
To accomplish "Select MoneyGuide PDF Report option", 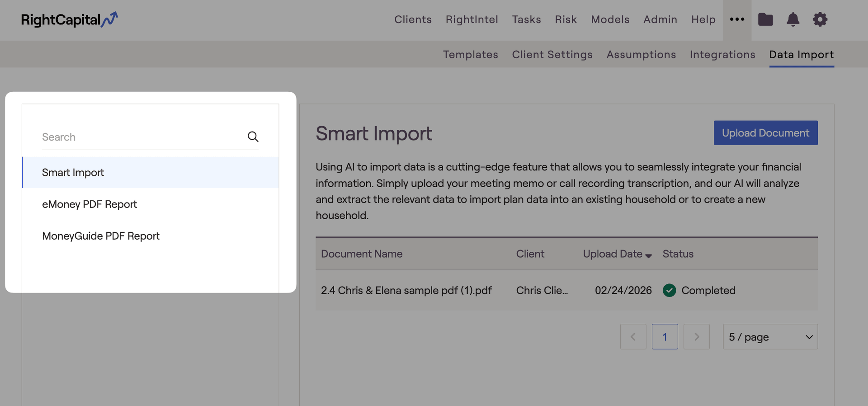I will 101,236.
